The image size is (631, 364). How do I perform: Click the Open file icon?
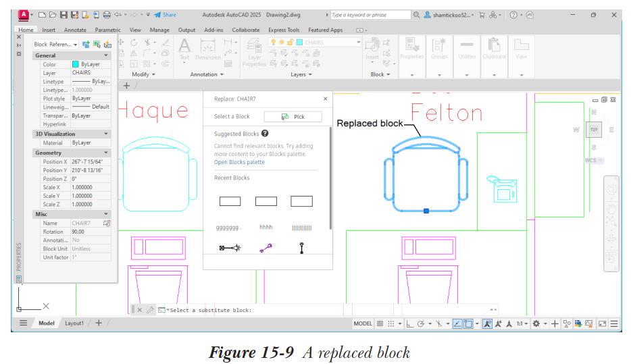52,15
